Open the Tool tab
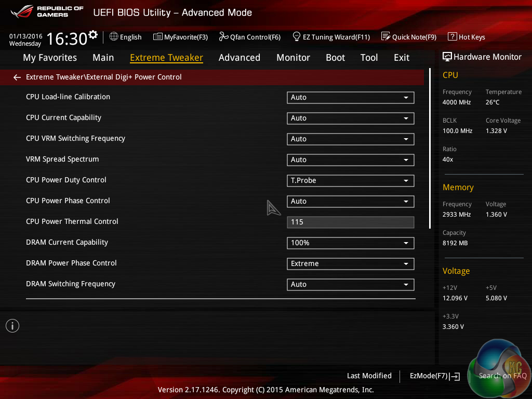Screen dimensions: 532x399 [x=369, y=58]
